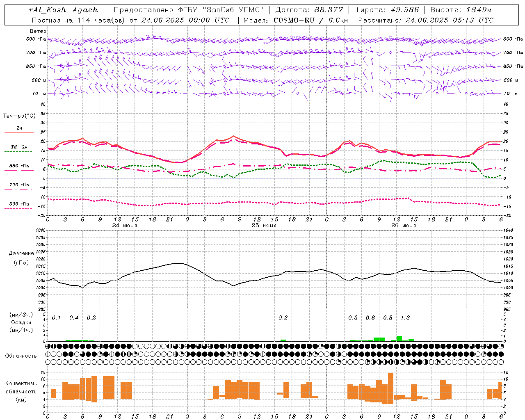
Task: Click the 'Давление' pressure chart label
Action: (21, 253)
